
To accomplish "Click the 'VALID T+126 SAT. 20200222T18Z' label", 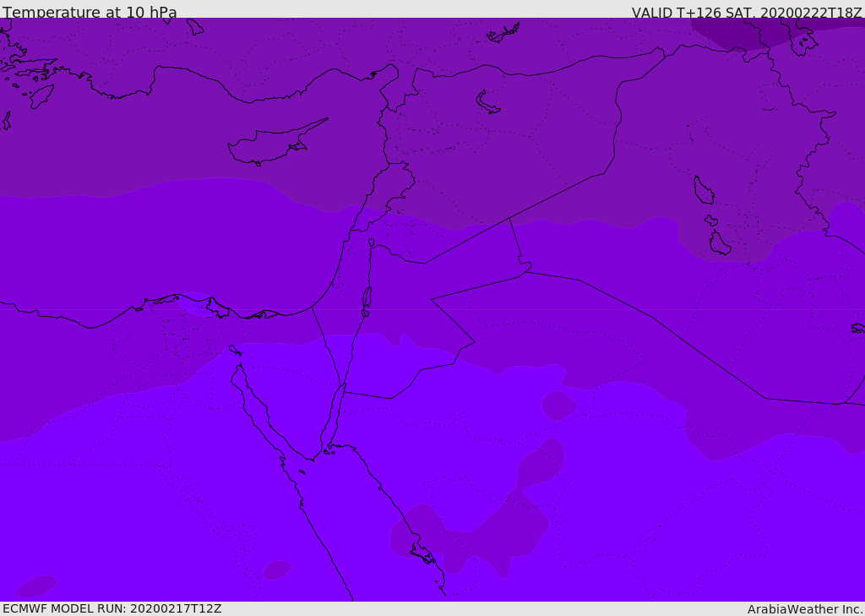I will point(748,13).
